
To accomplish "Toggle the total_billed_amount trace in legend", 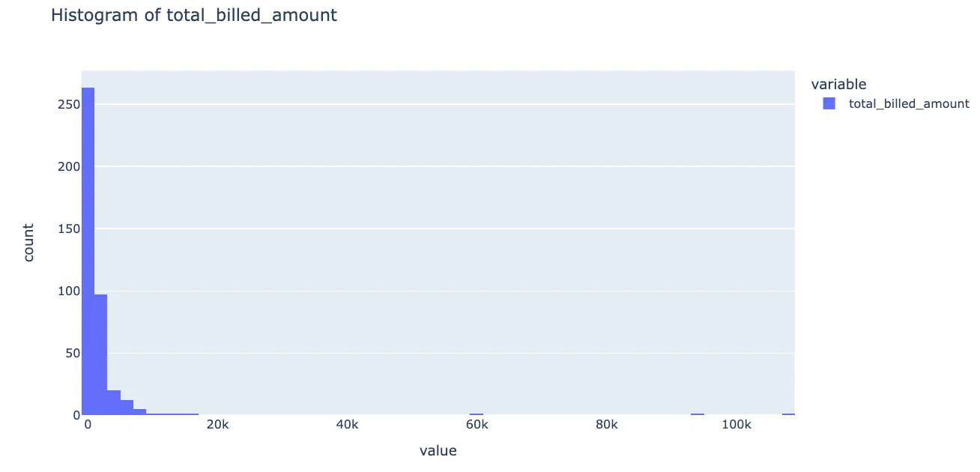I will 908,104.
